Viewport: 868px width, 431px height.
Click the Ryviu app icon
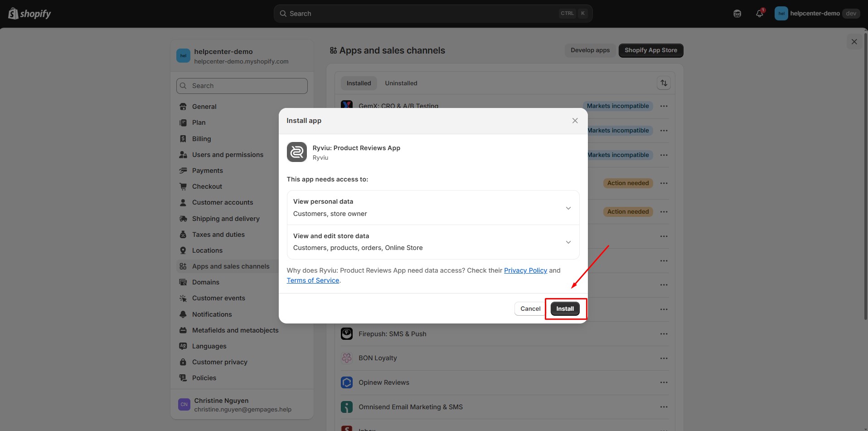coord(297,152)
